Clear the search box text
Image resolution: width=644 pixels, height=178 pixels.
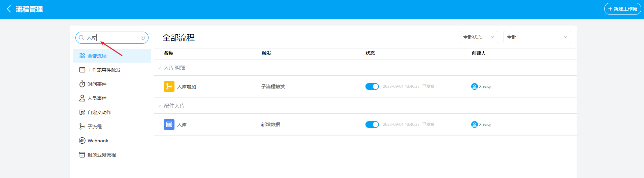[143, 38]
